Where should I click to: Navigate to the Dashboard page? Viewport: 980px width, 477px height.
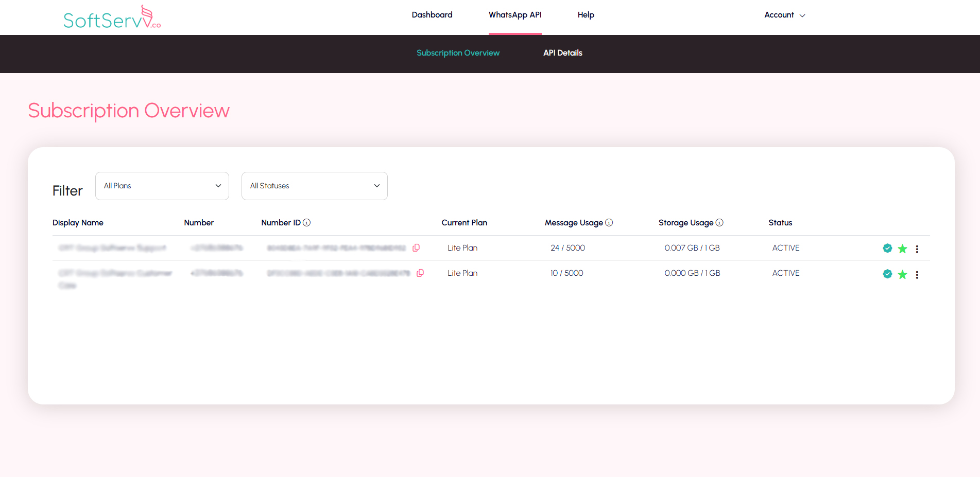(x=432, y=15)
